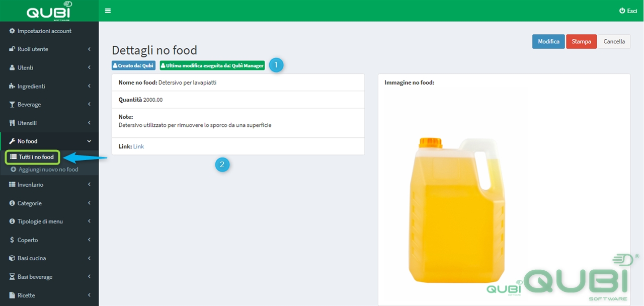
Task: Click the Esci power icon
Action: [622, 11]
